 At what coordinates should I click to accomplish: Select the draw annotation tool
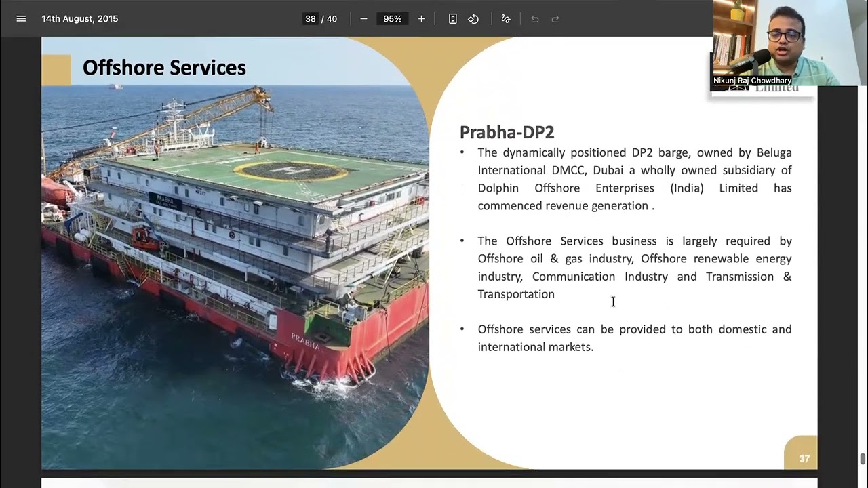pyautogui.click(x=505, y=19)
